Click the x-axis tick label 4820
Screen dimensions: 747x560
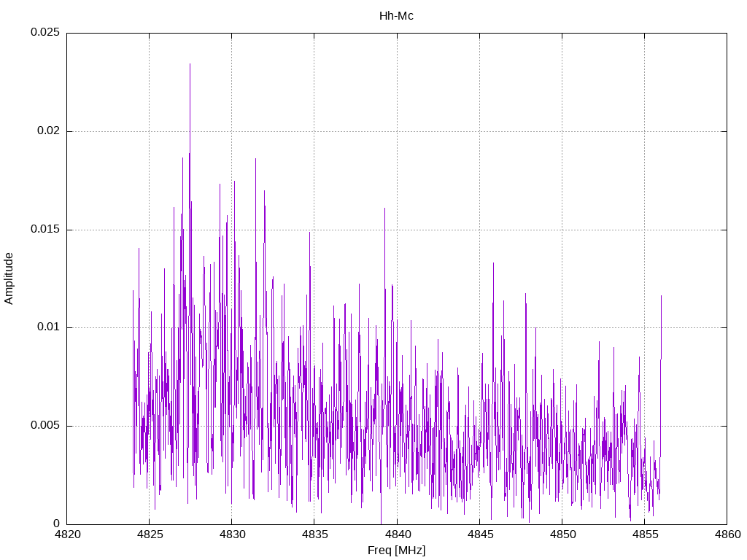click(67, 534)
